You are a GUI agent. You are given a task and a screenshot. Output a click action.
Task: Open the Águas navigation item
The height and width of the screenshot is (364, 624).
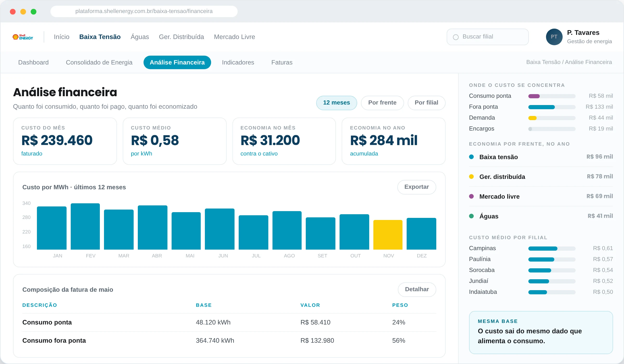140,37
